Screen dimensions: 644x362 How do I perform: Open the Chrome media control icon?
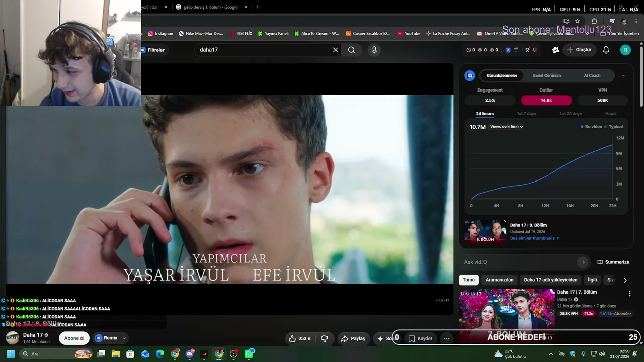(x=612, y=21)
